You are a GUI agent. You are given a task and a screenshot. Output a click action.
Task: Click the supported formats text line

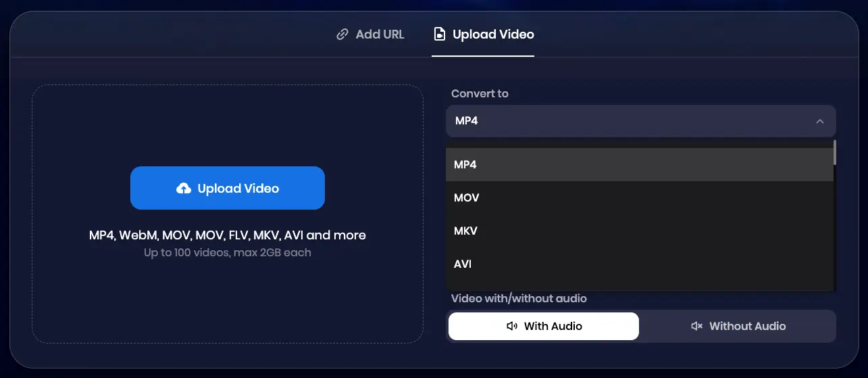(228, 235)
